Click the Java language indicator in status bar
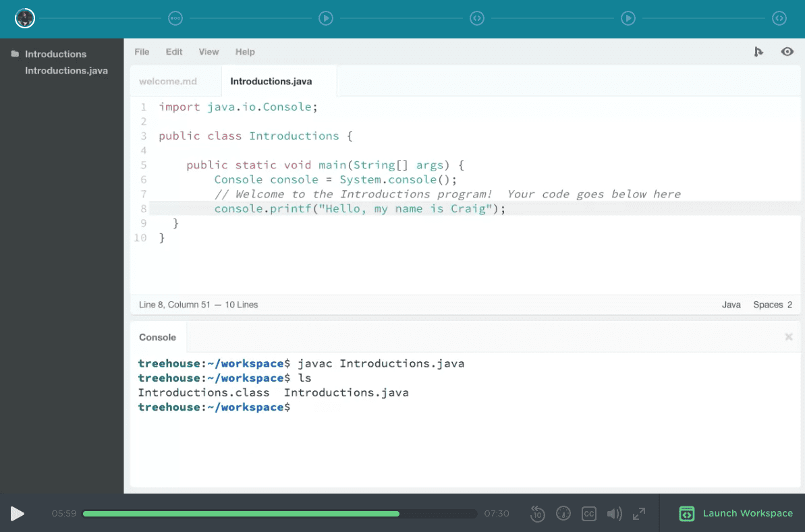Viewport: 805px width, 532px height. click(x=731, y=304)
